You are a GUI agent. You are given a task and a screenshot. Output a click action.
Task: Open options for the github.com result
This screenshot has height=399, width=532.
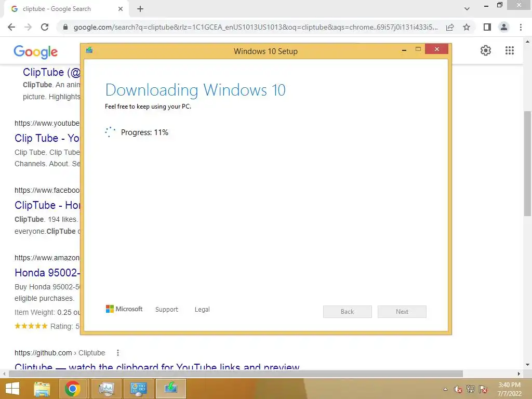pyautogui.click(x=118, y=353)
